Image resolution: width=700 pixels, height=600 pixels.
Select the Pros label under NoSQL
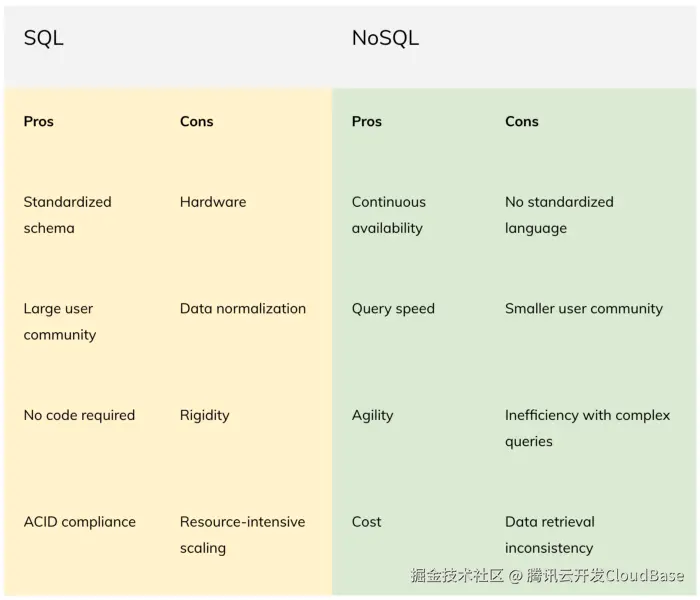367,121
